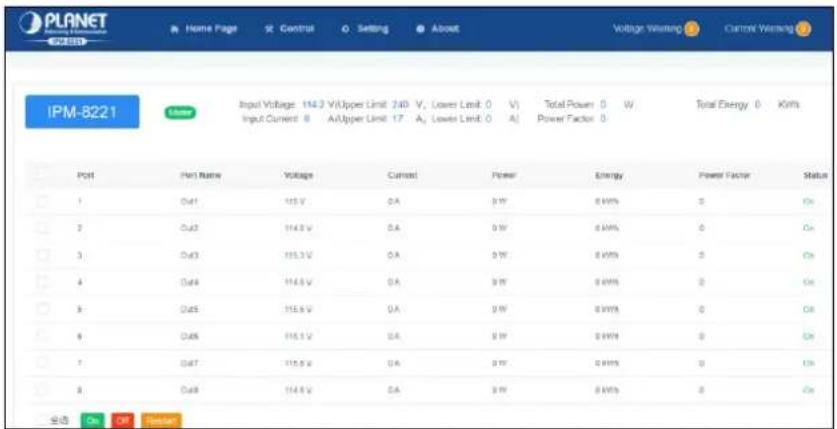837x429 pixels.
Task: Click the green On button at bottom
Action: point(90,420)
